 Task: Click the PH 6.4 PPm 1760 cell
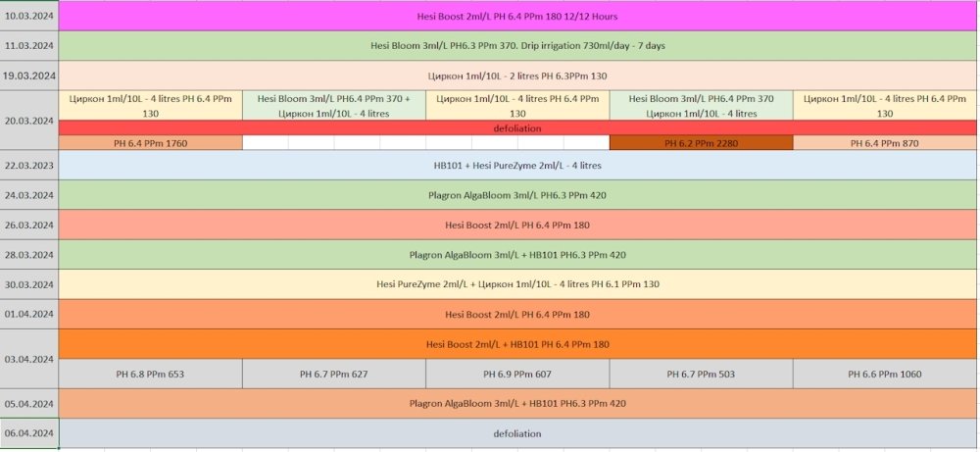(x=151, y=143)
